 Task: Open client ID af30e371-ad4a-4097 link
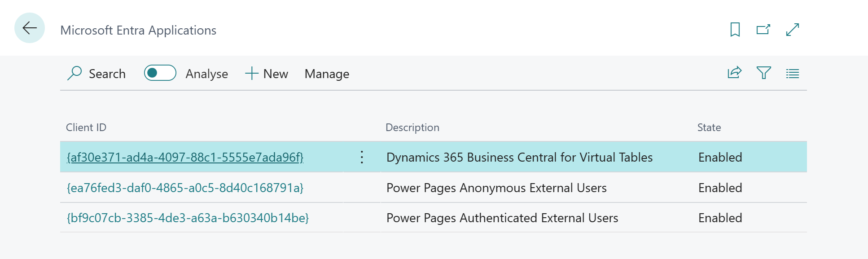point(185,157)
